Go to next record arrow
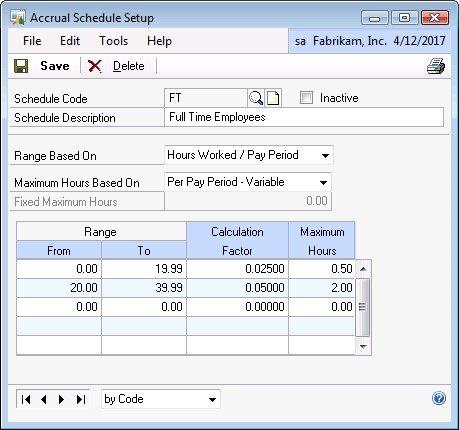 click(x=61, y=399)
